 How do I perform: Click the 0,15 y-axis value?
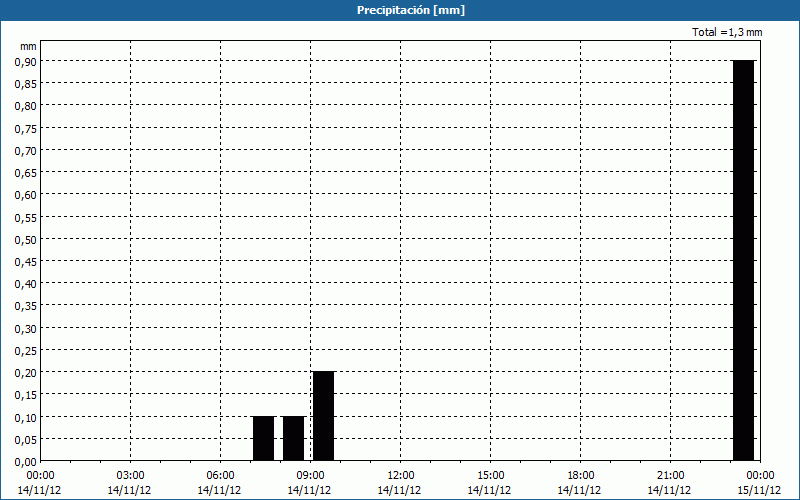[x=26, y=395]
